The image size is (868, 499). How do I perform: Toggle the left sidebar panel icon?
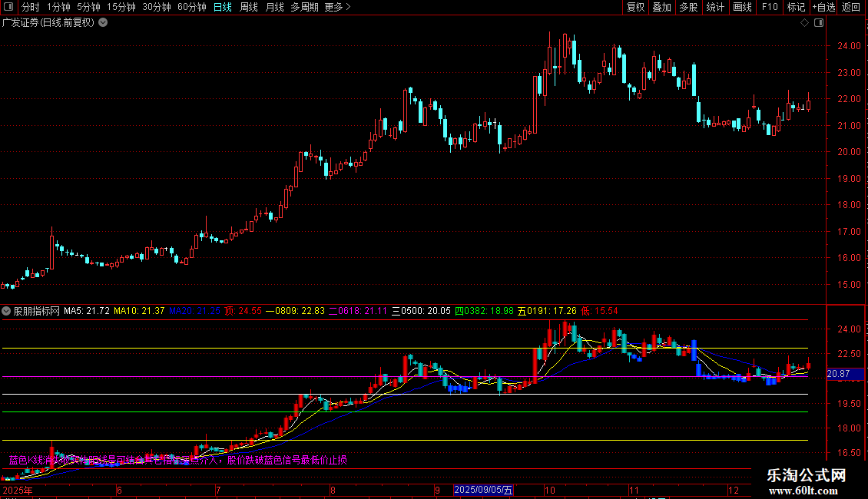[8, 7]
